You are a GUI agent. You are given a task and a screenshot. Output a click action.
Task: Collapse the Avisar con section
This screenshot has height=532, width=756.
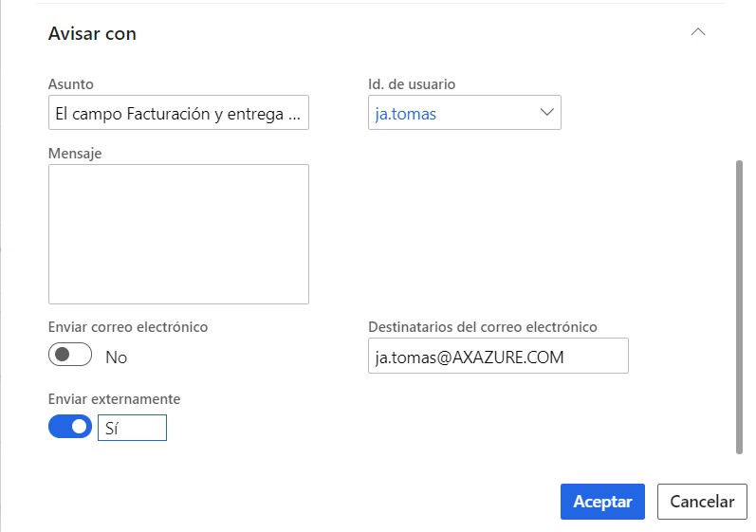click(697, 32)
